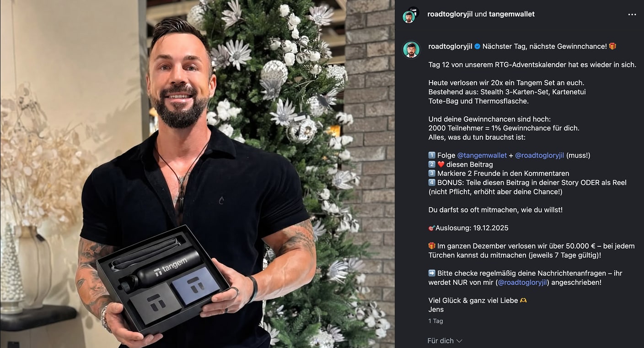Click roadtogloryjil's avatar in the post header
This screenshot has height=348, width=644.
pos(408,17)
